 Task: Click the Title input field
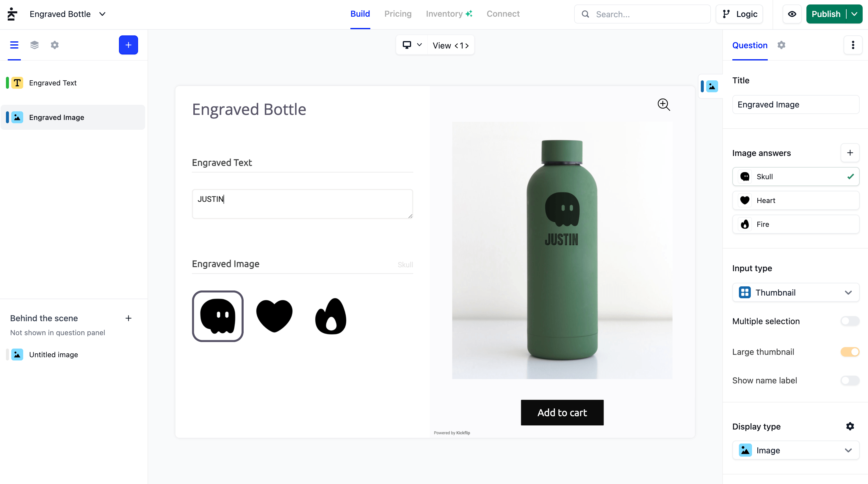[x=795, y=104]
